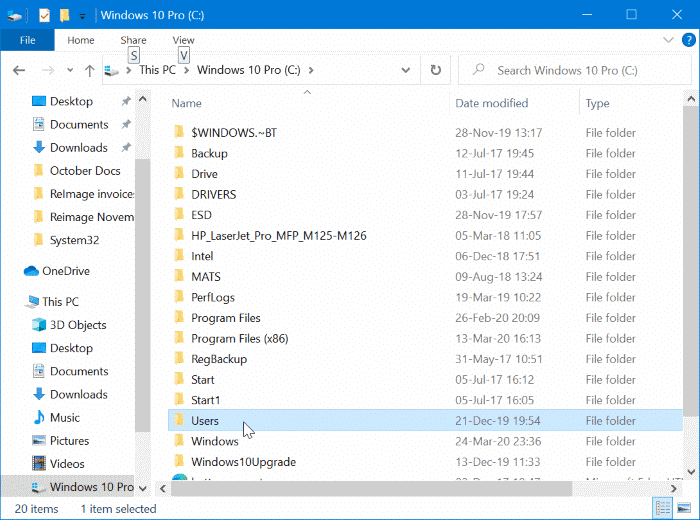Click the Search Windows 10 Pro (C:) box
The image size is (700, 520).
[575, 71]
